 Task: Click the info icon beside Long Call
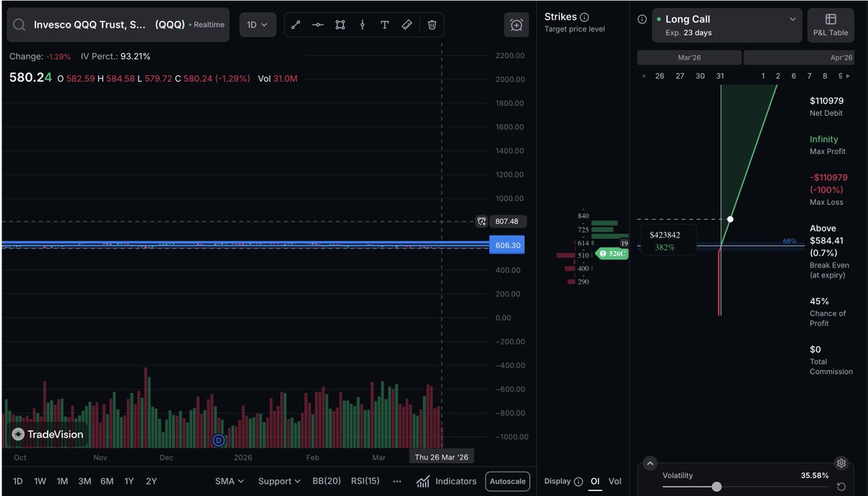click(642, 20)
